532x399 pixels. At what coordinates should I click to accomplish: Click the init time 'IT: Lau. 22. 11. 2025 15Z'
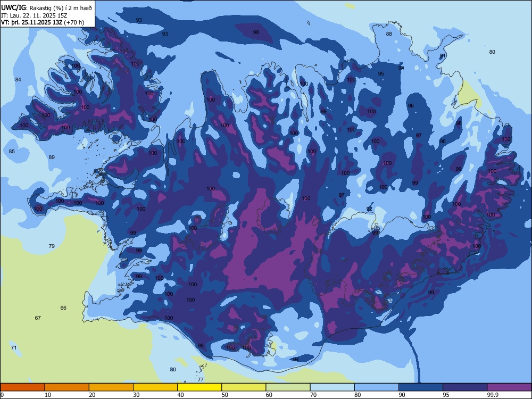[x=34, y=15]
